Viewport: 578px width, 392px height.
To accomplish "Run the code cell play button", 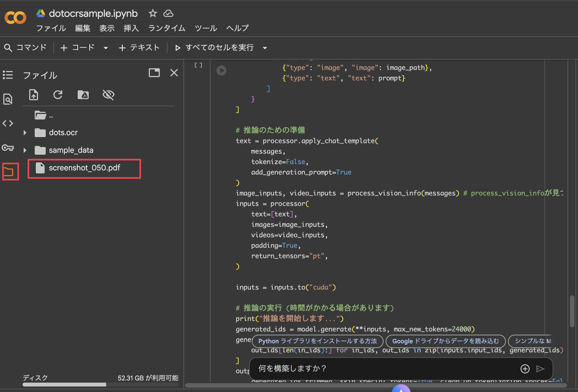I will [x=221, y=70].
